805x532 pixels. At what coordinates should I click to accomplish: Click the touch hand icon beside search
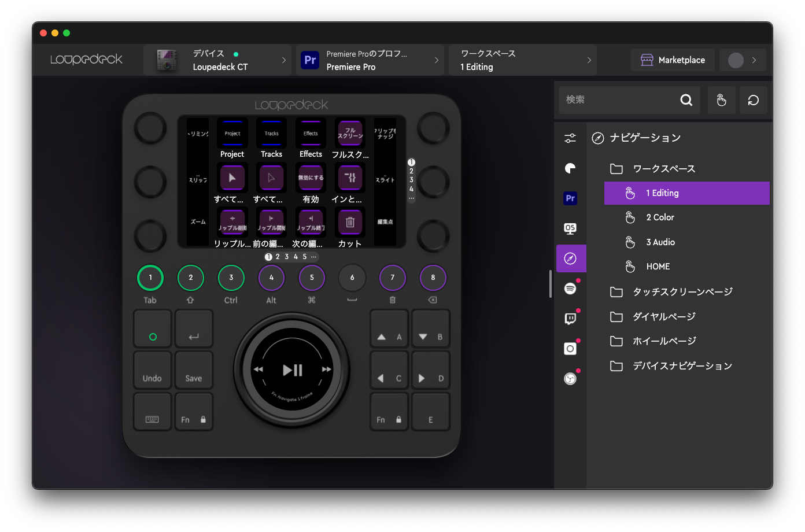[x=721, y=100]
